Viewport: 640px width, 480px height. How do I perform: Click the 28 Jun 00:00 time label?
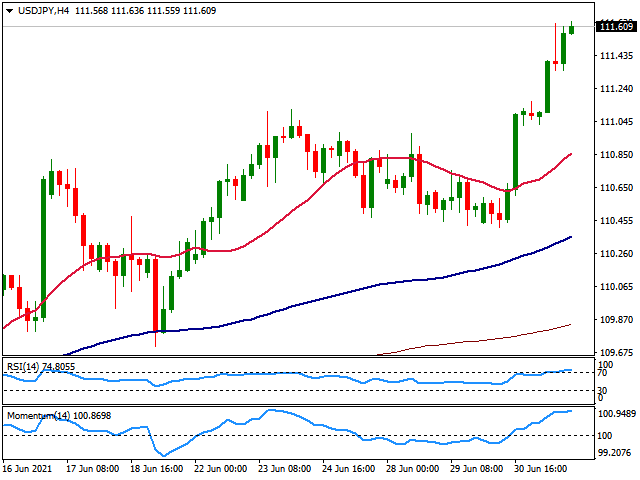coord(413,469)
